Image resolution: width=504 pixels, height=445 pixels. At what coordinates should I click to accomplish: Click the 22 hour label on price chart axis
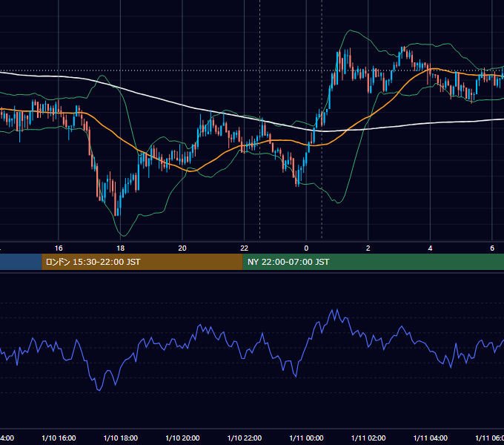pyautogui.click(x=245, y=248)
